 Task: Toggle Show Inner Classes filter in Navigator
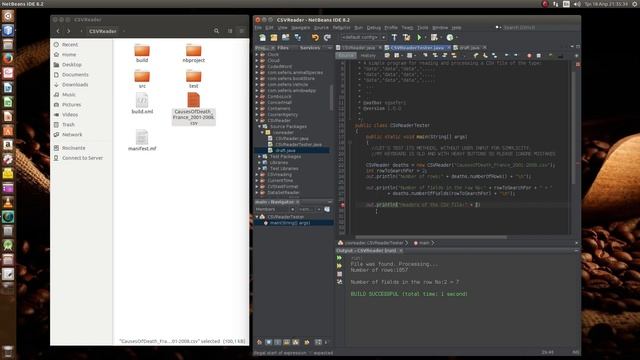tap(296, 342)
